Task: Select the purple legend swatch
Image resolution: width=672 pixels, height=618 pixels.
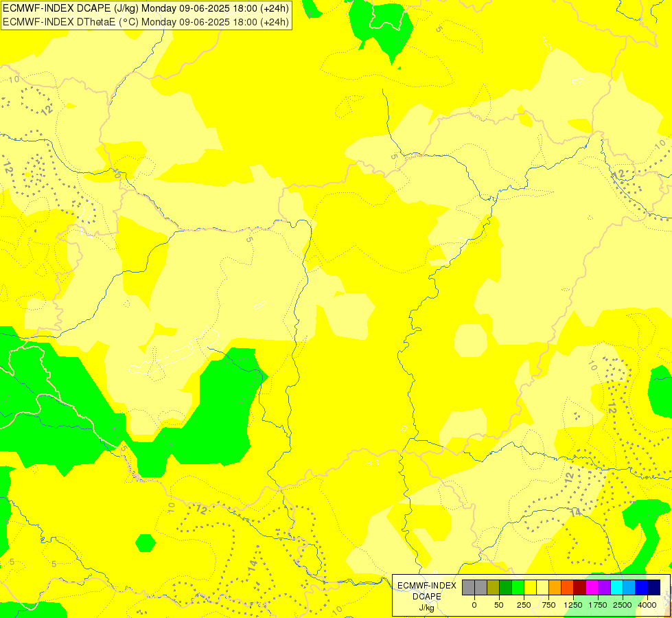Action: point(604,588)
